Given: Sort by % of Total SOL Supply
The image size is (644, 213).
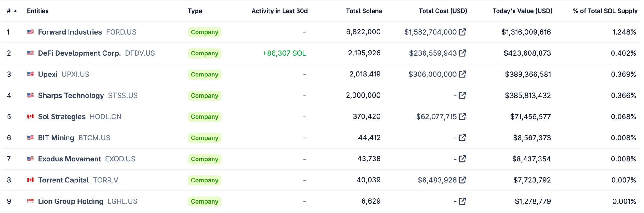Looking at the screenshot, I should [605, 11].
